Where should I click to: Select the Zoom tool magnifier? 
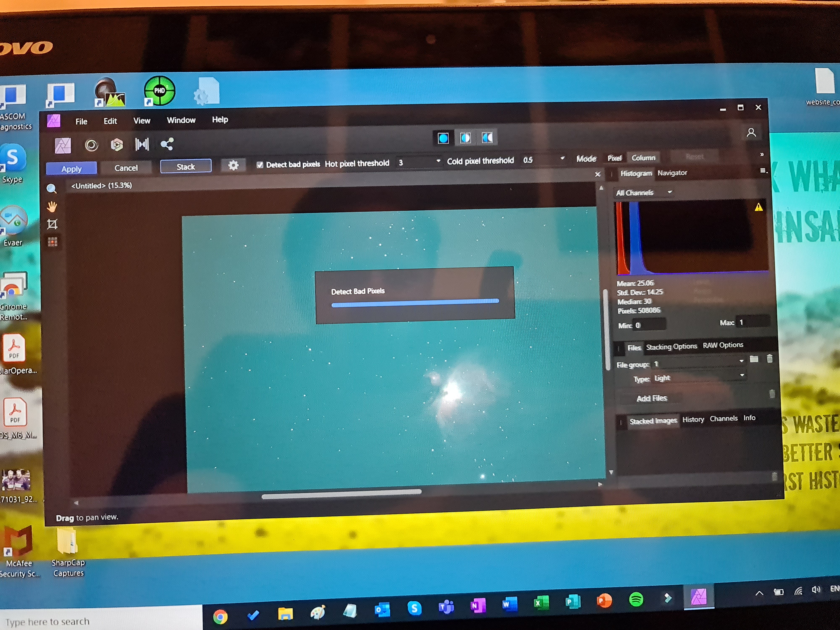52,189
